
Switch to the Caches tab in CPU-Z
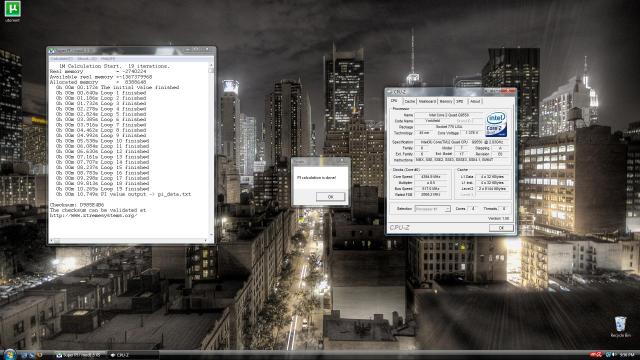coord(409,101)
